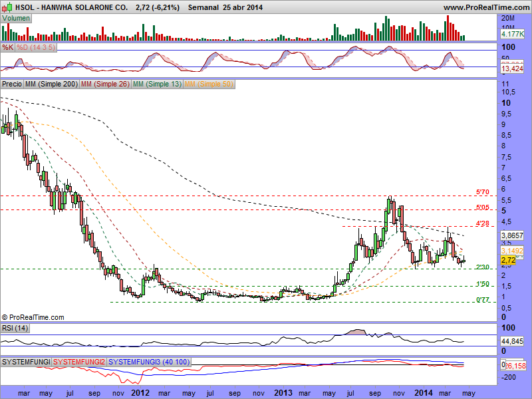Click the date 25 abr 2014
Viewport: 532px width, 399px height.
(x=243, y=7)
